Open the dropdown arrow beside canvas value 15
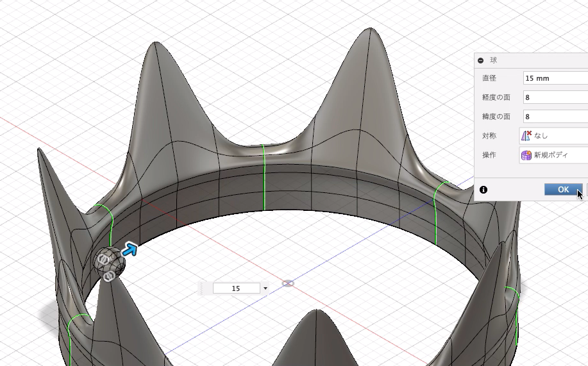Screen dimensions: 588x366 265,288
